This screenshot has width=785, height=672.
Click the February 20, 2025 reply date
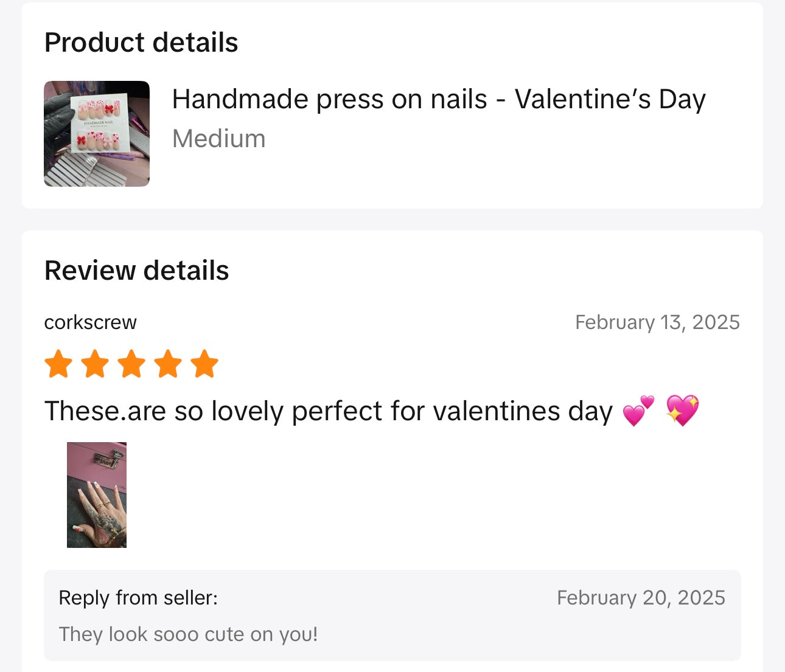(641, 598)
